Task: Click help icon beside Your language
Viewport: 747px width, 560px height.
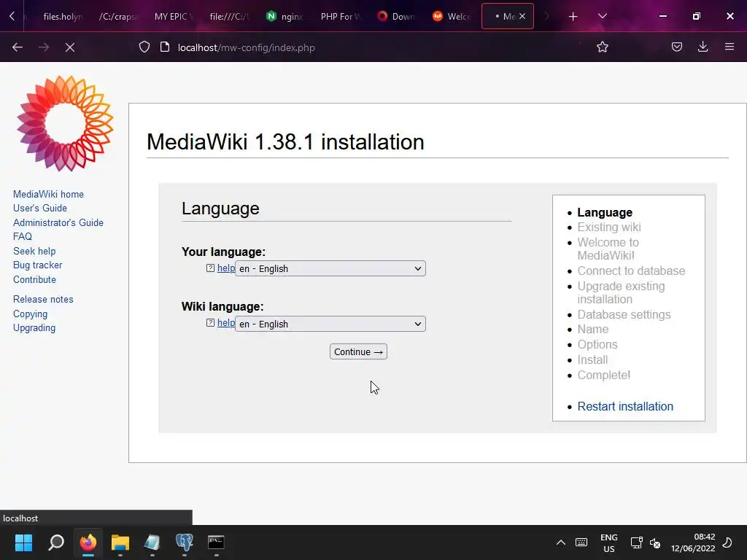Action: [210, 268]
